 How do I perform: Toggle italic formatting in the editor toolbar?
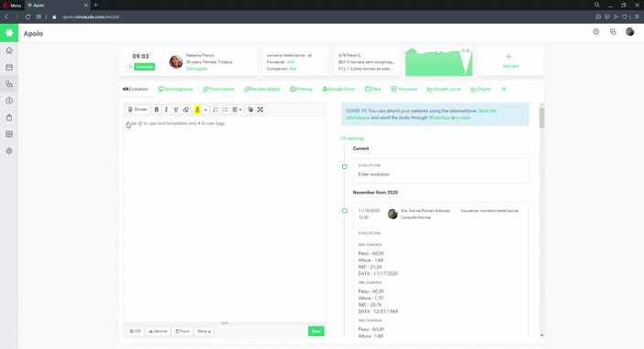pyautogui.click(x=166, y=110)
